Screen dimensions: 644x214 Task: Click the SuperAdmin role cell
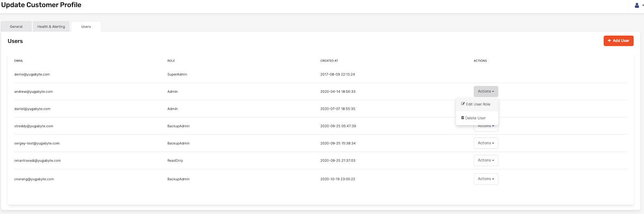pos(177,74)
